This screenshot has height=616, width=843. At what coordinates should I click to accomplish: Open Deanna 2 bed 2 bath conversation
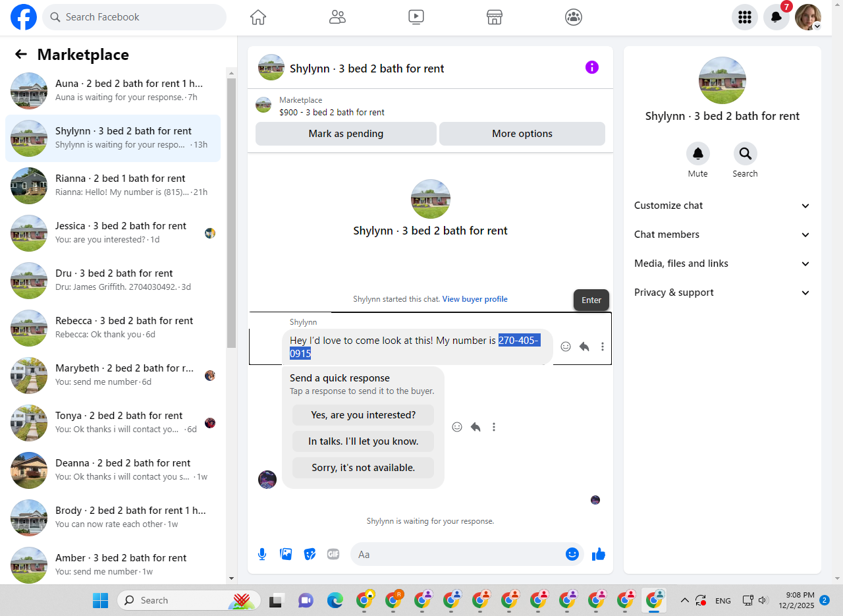point(113,470)
